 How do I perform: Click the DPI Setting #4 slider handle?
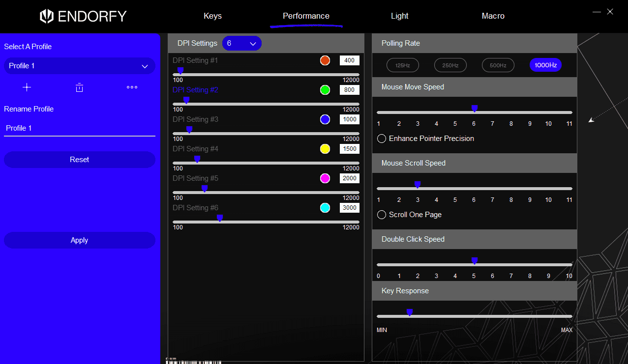pyautogui.click(x=197, y=160)
